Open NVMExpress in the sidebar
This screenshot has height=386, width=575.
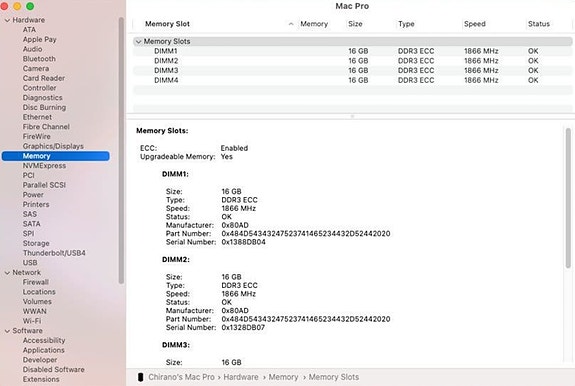[44, 166]
